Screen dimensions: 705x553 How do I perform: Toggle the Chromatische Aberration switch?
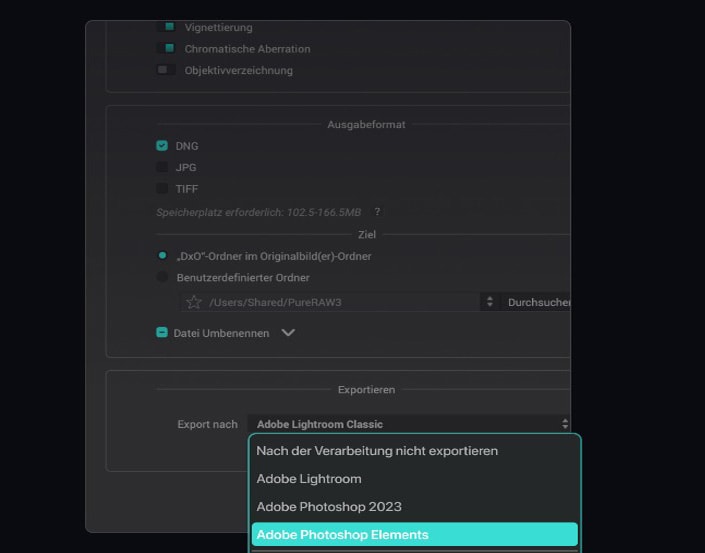point(166,48)
